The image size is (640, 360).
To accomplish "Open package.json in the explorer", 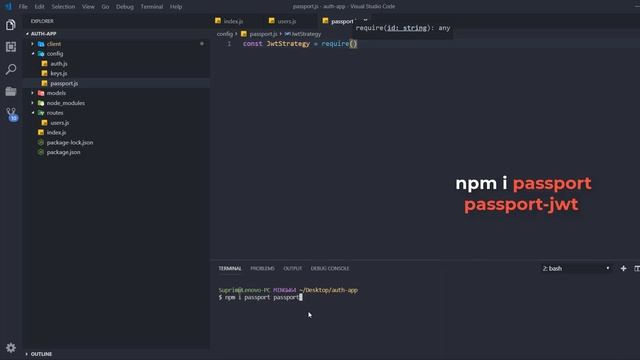I will pos(63,152).
